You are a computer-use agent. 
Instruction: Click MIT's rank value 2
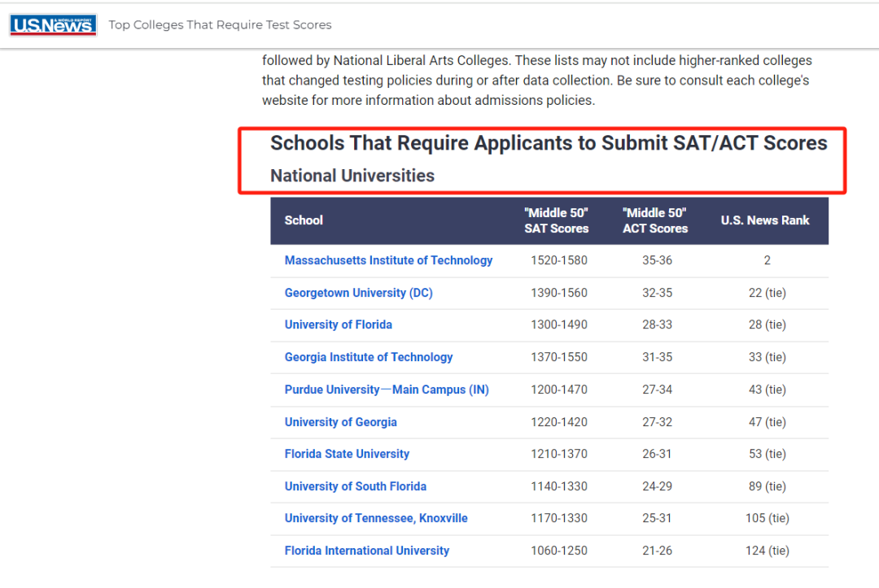767,260
